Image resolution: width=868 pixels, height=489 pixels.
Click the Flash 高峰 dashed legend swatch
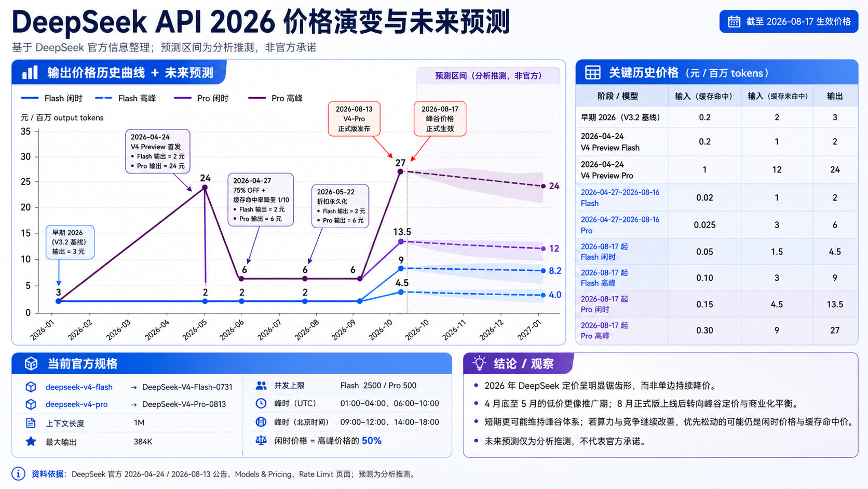pos(104,98)
